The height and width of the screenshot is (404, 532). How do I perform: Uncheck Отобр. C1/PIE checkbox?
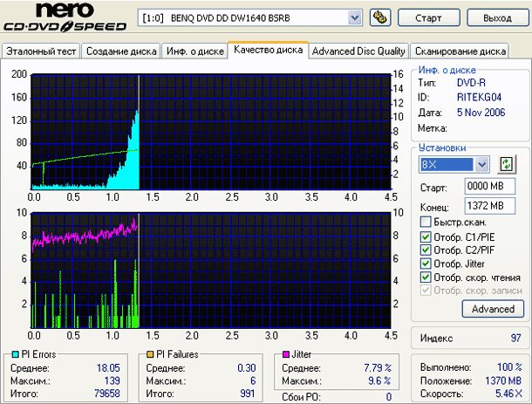tap(426, 237)
